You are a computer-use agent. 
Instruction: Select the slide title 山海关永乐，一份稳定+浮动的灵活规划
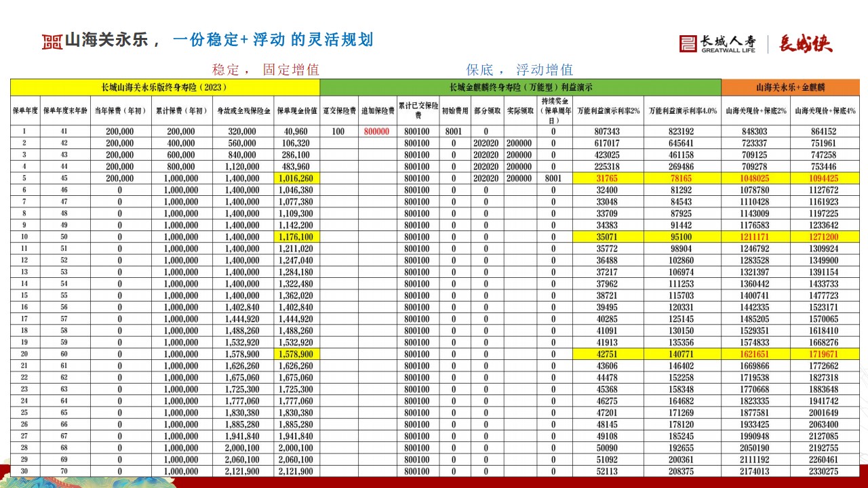click(x=218, y=40)
